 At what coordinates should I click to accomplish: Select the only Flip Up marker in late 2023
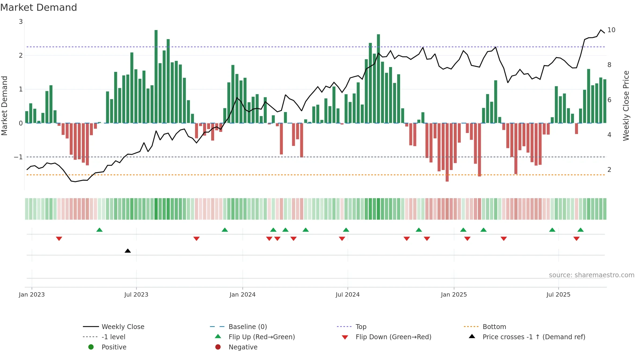point(225,230)
